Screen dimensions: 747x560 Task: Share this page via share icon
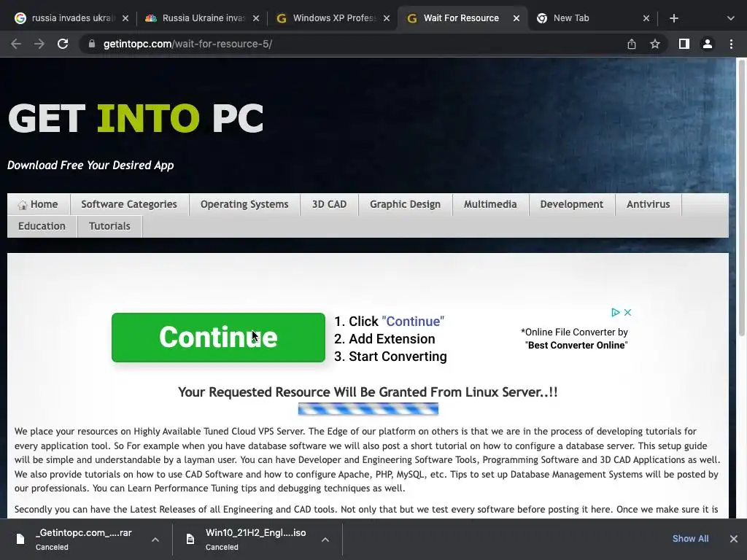(632, 44)
